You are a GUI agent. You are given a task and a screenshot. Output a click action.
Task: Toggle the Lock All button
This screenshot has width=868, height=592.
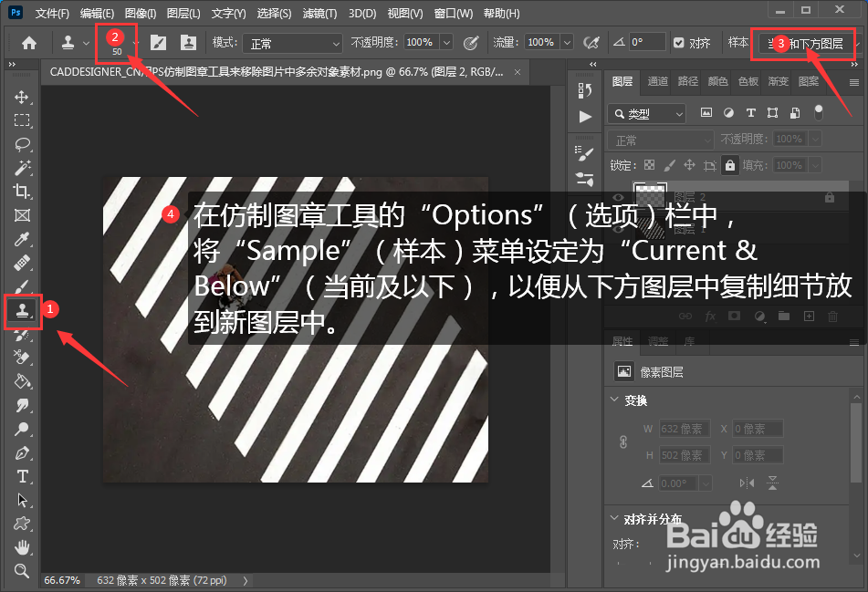[730, 165]
